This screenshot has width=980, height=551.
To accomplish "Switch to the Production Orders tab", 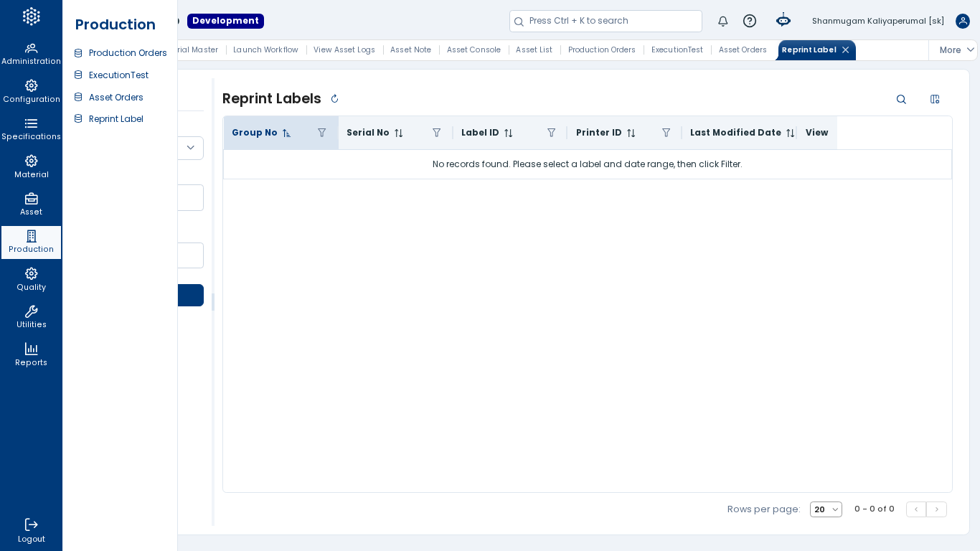I will point(602,50).
